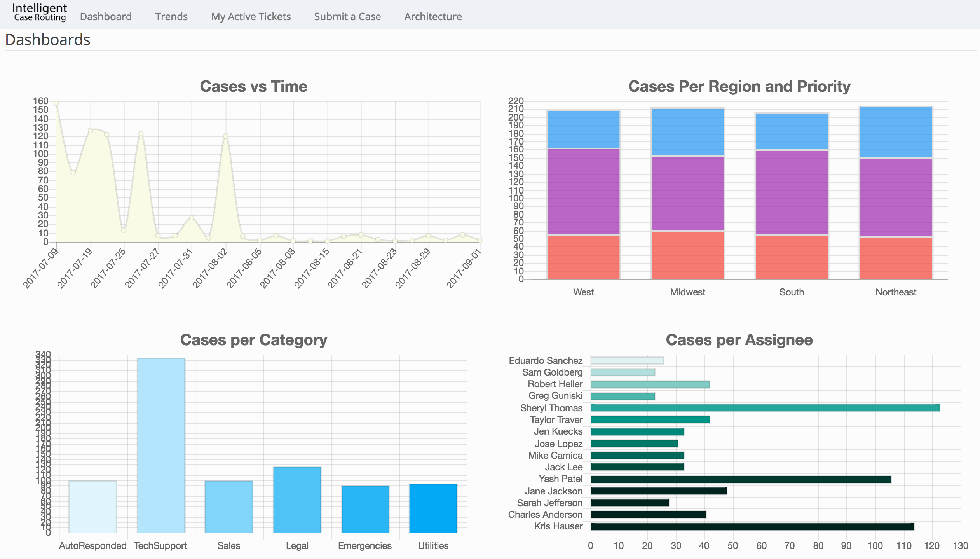Click Mike Camica's assignee bar
980x559 pixels.
(637, 455)
